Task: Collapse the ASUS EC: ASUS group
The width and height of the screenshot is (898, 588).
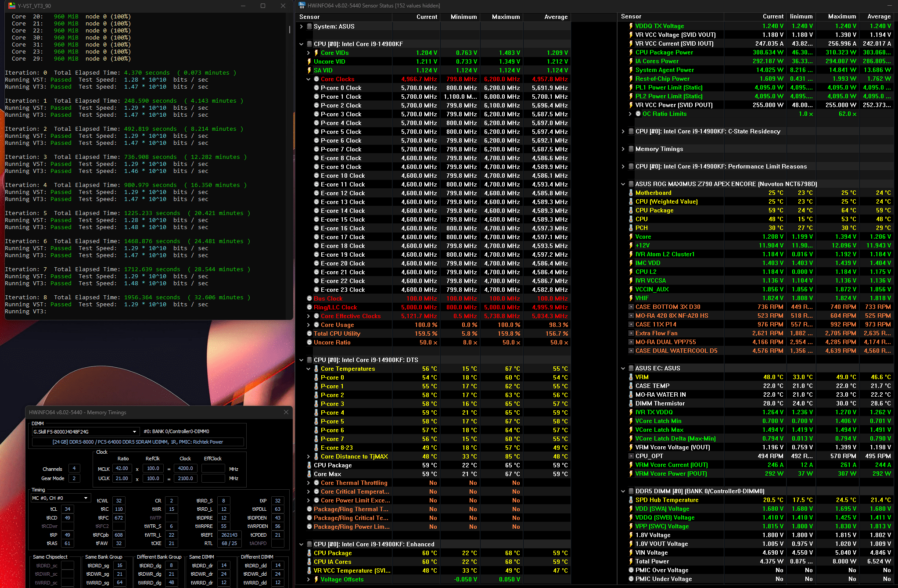Action: coord(623,368)
